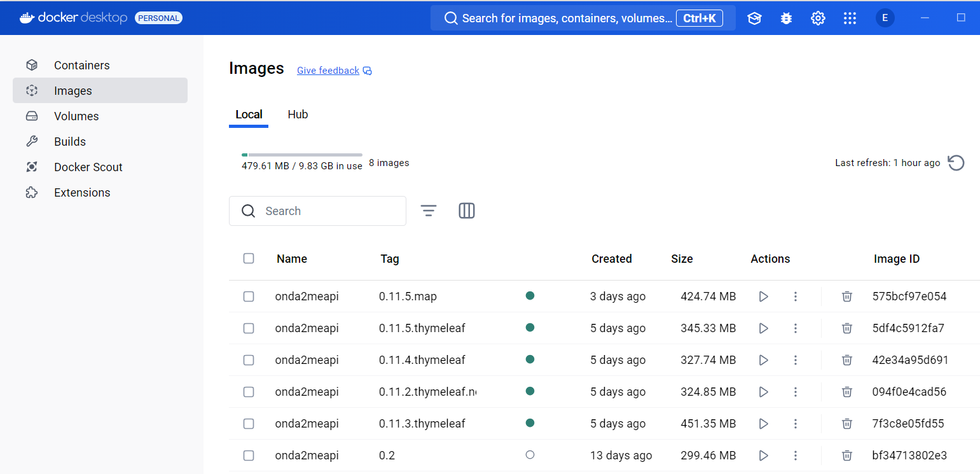Click the 0.11.5.map in-use status dot

point(530,295)
